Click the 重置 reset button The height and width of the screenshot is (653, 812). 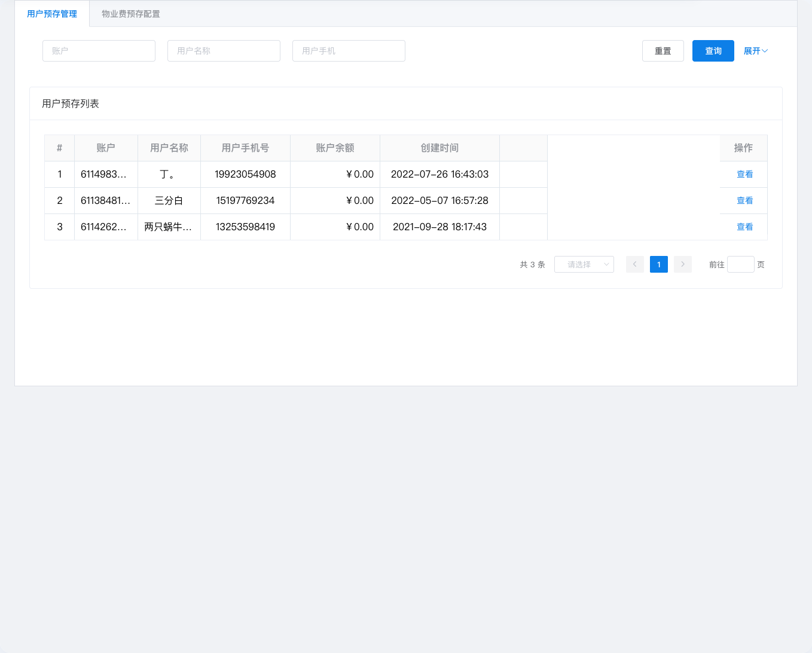pyautogui.click(x=663, y=51)
